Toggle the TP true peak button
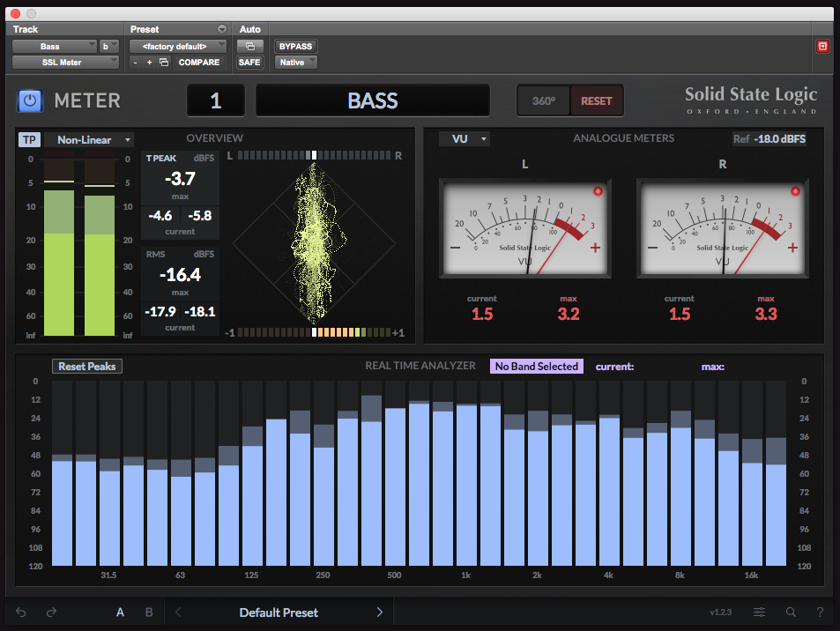 pos(29,140)
